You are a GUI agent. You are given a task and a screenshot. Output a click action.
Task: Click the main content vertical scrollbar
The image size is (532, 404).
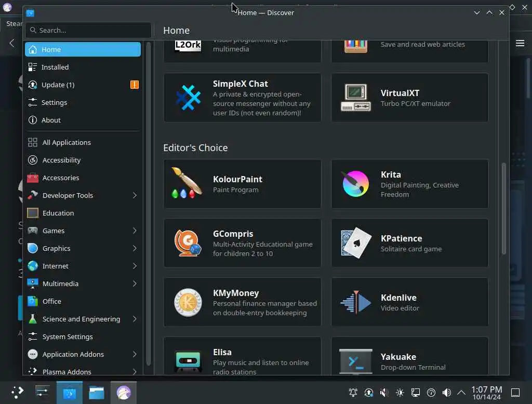pos(503,208)
